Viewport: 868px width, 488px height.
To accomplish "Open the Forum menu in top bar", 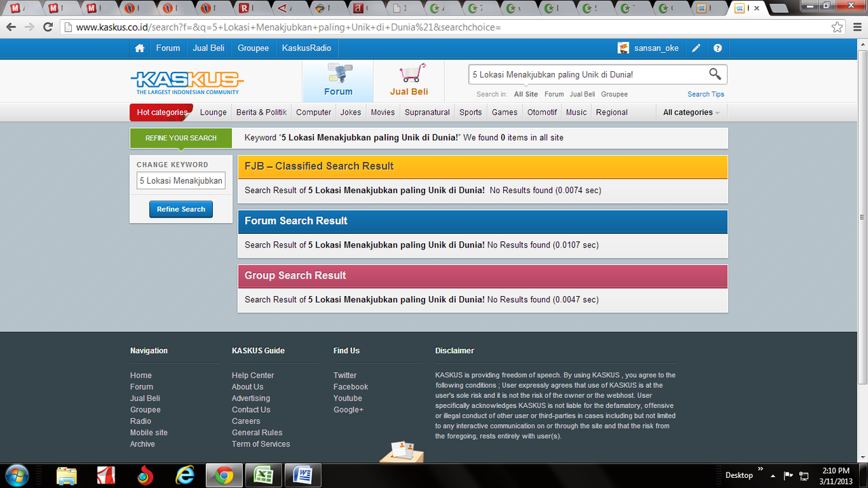I will tap(168, 48).
